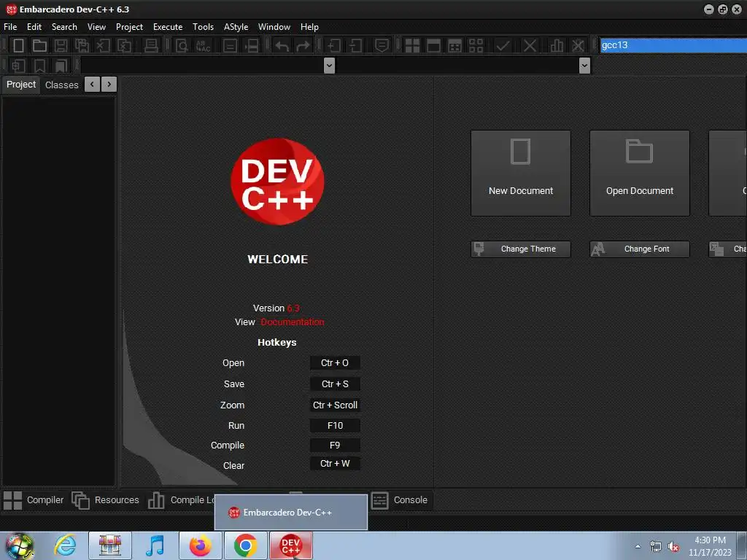Expand the second function list dropdown arrow
This screenshot has height=560, width=747.
[584, 65]
